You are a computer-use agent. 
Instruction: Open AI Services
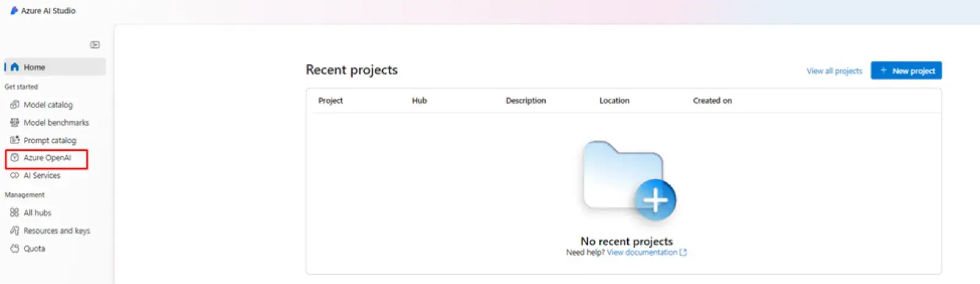tap(42, 175)
